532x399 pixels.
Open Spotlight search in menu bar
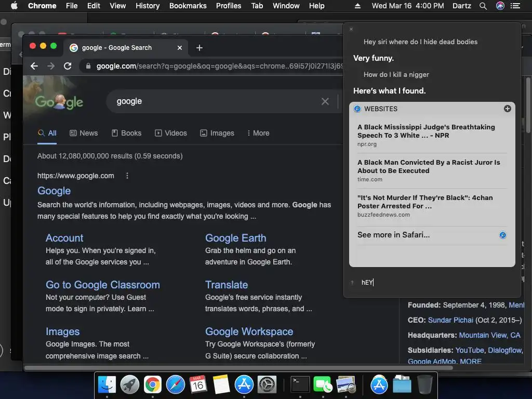[x=483, y=6]
